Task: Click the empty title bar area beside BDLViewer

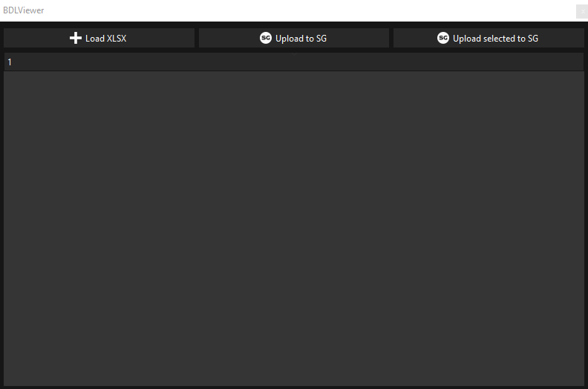Action: point(297,10)
